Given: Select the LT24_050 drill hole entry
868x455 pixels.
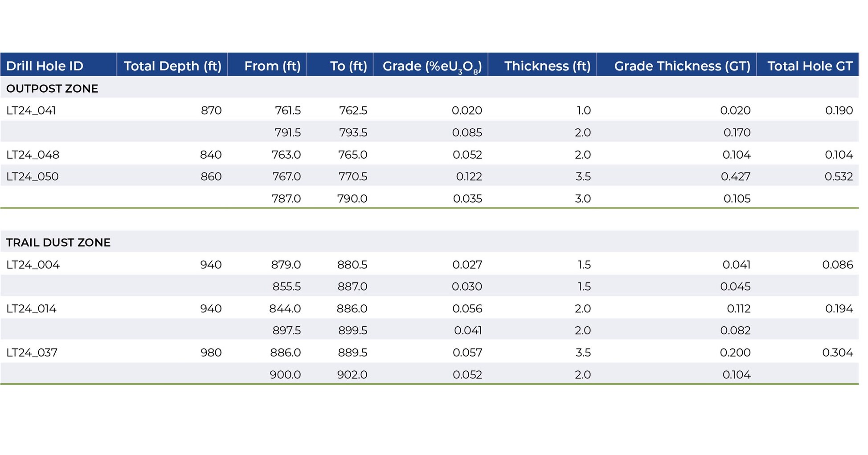Looking at the screenshot, I should (33, 176).
